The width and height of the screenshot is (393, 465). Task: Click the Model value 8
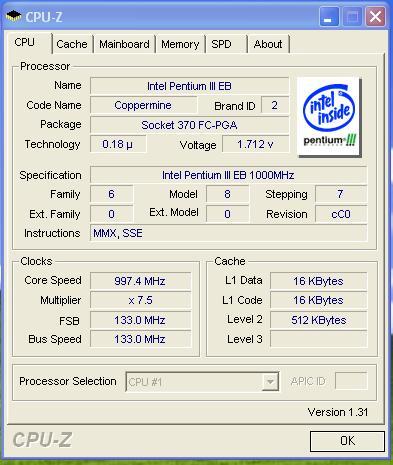227,194
